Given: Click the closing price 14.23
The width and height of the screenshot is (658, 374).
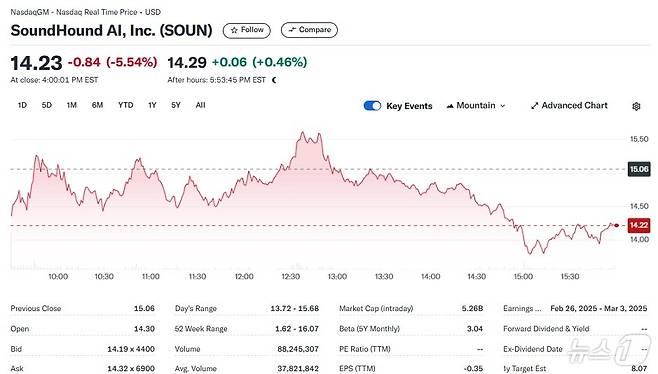Looking at the screenshot, I should click(36, 63).
